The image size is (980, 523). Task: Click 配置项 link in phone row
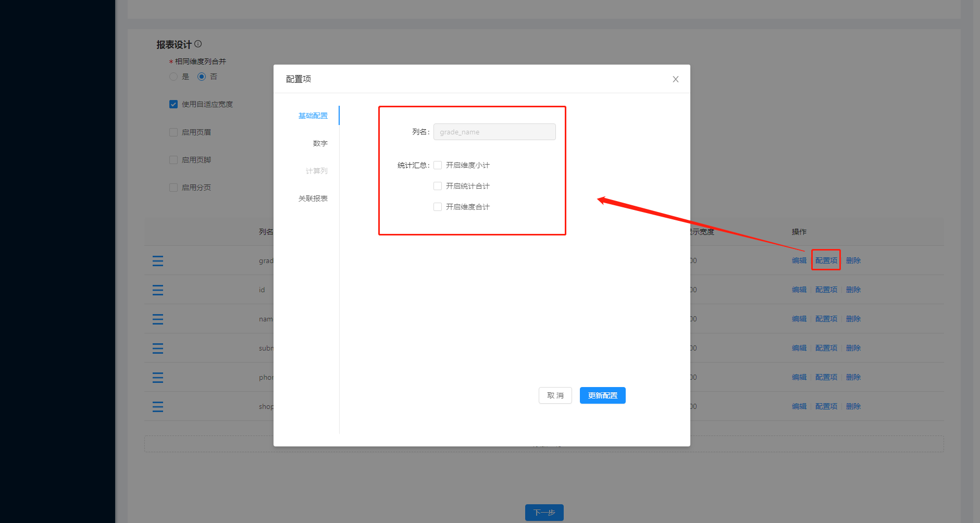(x=826, y=377)
